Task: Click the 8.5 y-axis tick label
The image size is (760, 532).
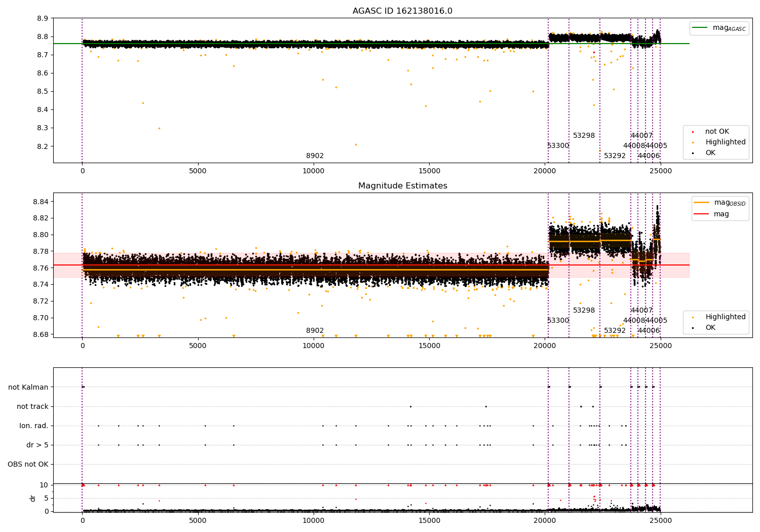Action: pos(43,92)
